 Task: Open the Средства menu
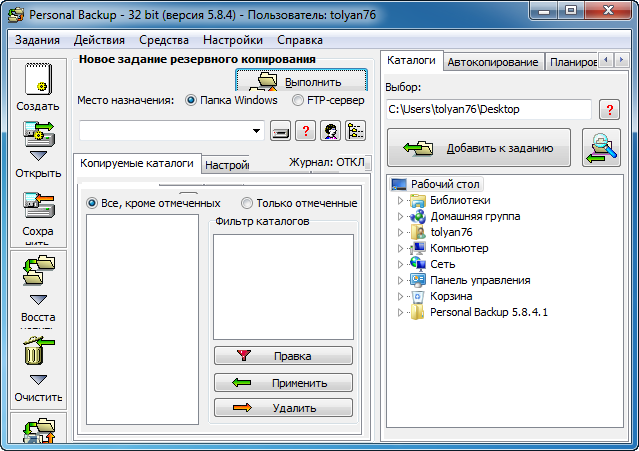point(164,40)
